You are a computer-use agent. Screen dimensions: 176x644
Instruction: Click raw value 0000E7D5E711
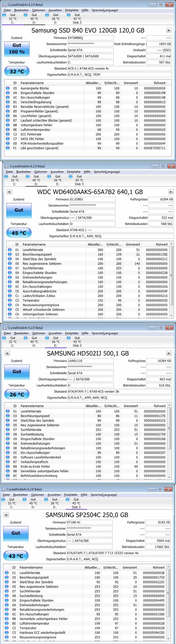[155, 148]
